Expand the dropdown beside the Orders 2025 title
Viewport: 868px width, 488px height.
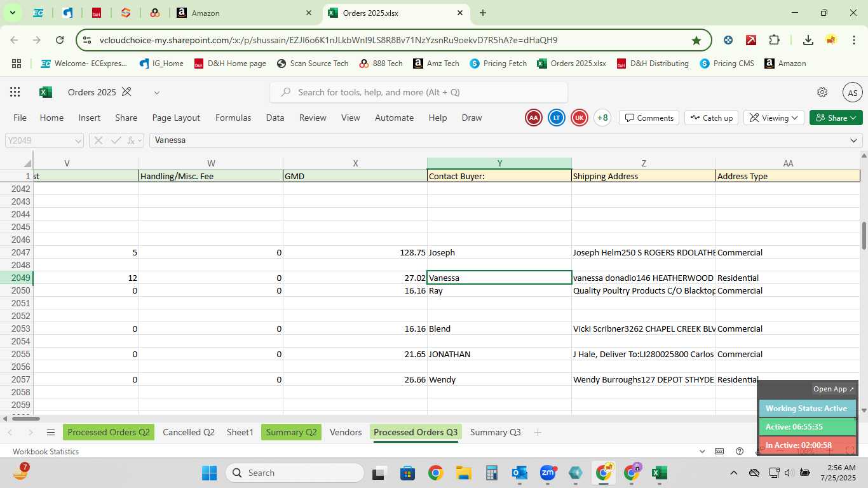click(x=156, y=93)
